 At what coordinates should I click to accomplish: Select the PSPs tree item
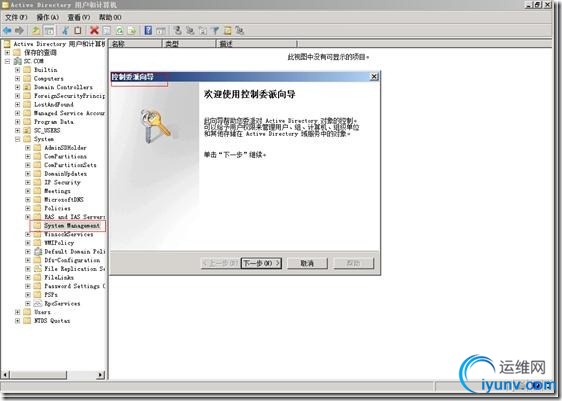point(51,295)
